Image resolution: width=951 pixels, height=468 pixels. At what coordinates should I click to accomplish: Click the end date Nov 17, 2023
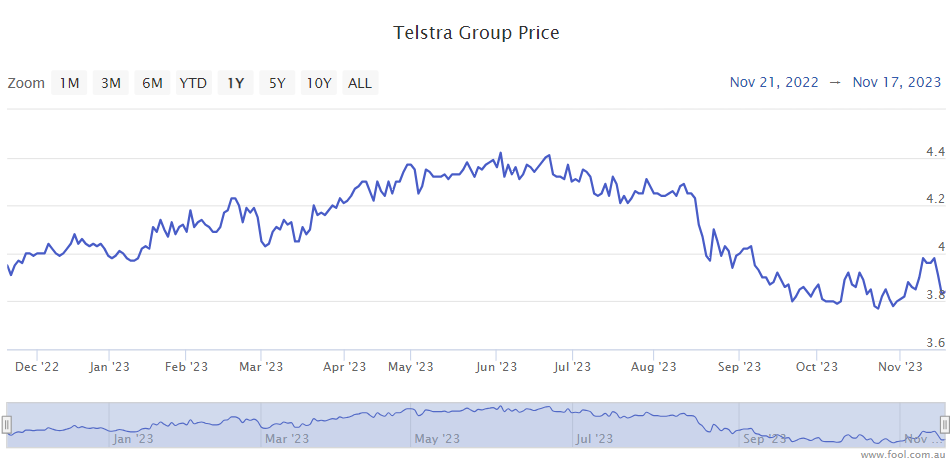pyautogui.click(x=897, y=82)
